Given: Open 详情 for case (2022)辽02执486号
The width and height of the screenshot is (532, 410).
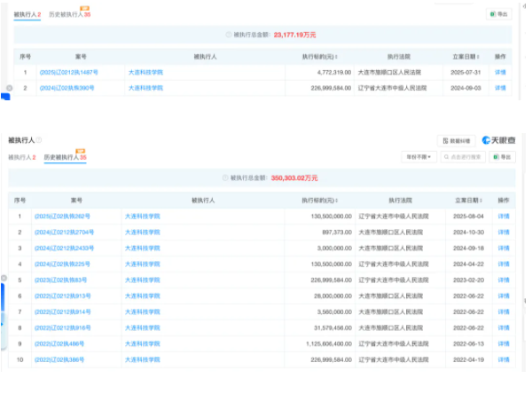Looking at the screenshot, I should (x=503, y=343).
